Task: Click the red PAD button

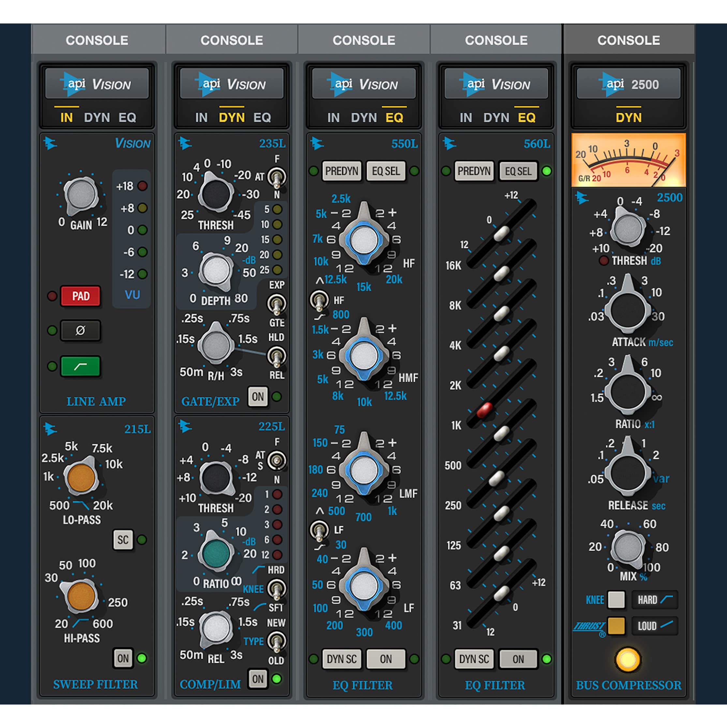Action: tap(80, 296)
